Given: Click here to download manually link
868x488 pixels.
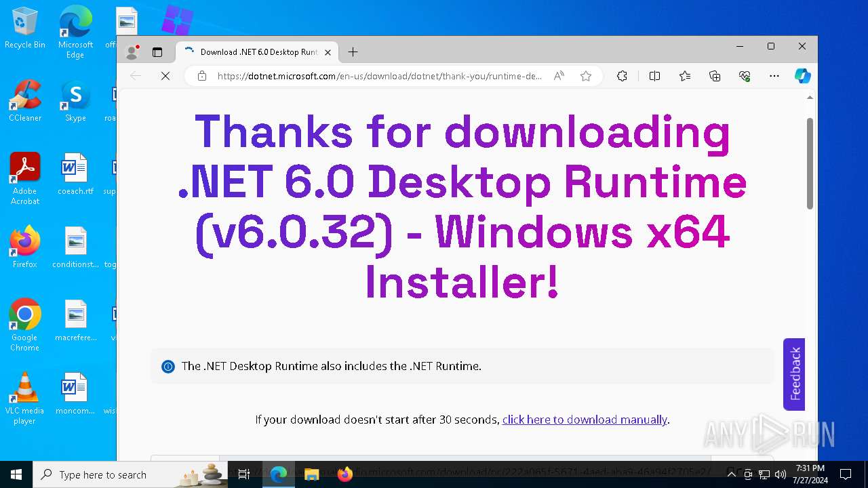Looking at the screenshot, I should click(585, 420).
